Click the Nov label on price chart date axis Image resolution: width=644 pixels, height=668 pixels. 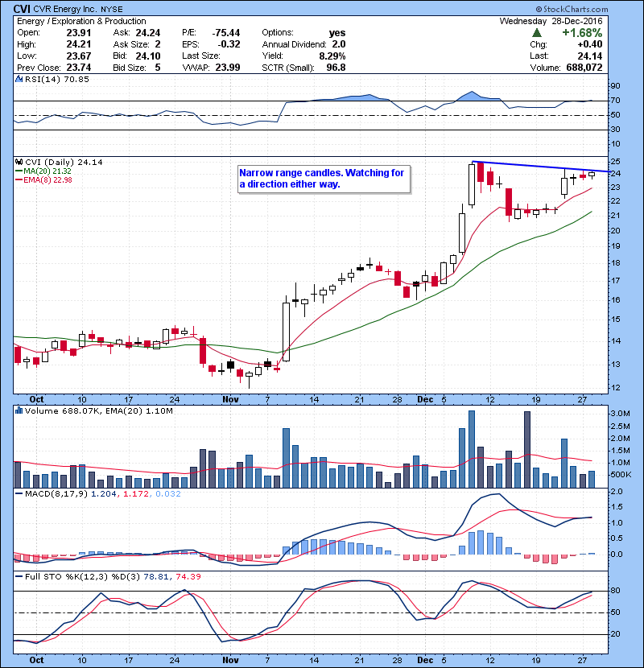pos(230,399)
